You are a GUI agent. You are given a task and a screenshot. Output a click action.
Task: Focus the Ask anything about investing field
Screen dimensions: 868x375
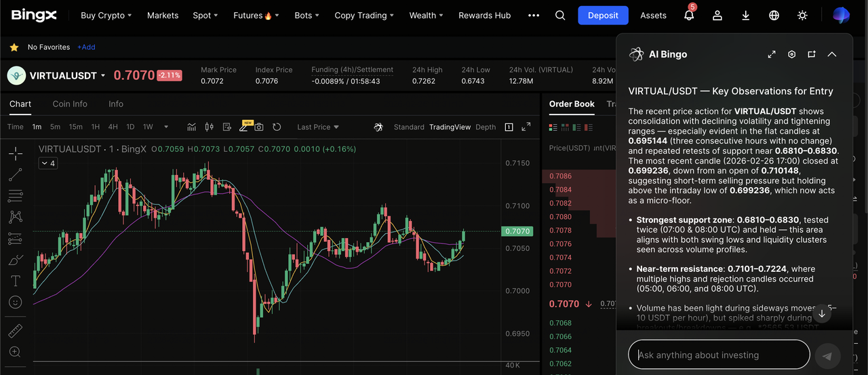coord(719,355)
